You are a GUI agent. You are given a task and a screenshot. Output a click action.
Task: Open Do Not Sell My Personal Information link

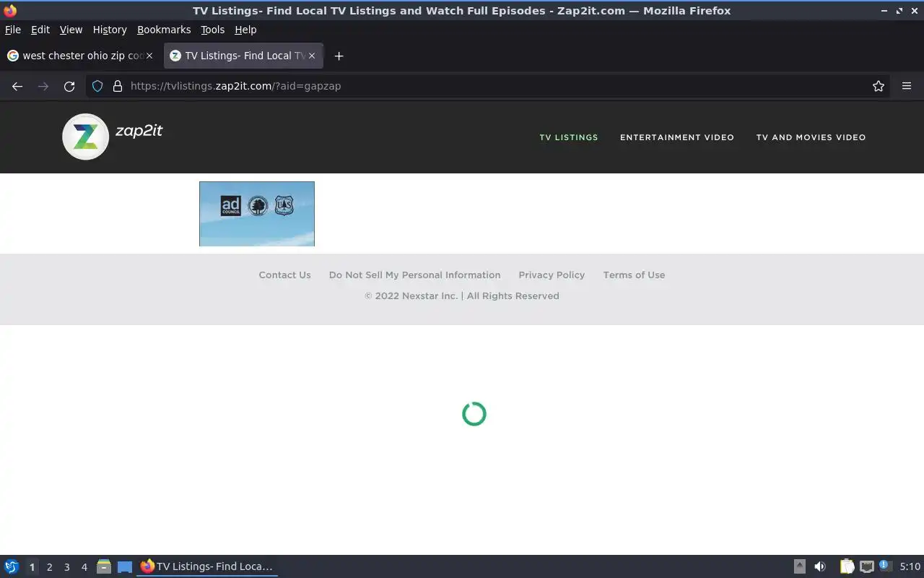click(x=414, y=275)
